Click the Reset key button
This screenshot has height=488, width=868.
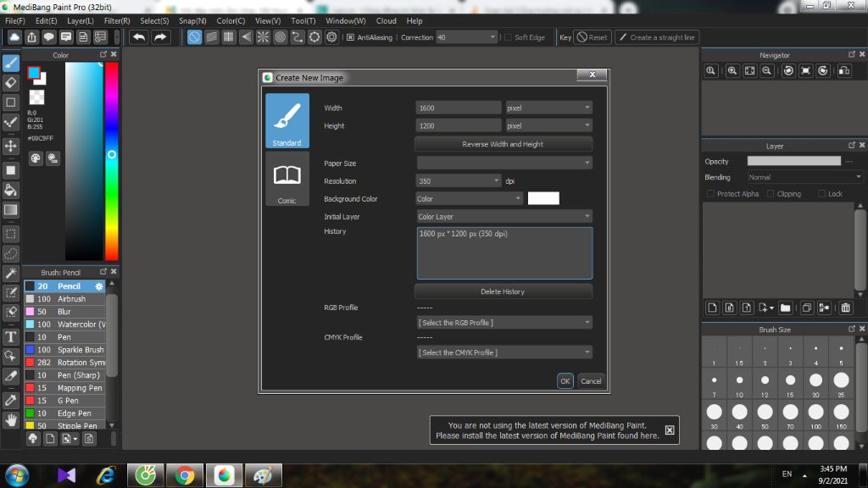click(592, 37)
